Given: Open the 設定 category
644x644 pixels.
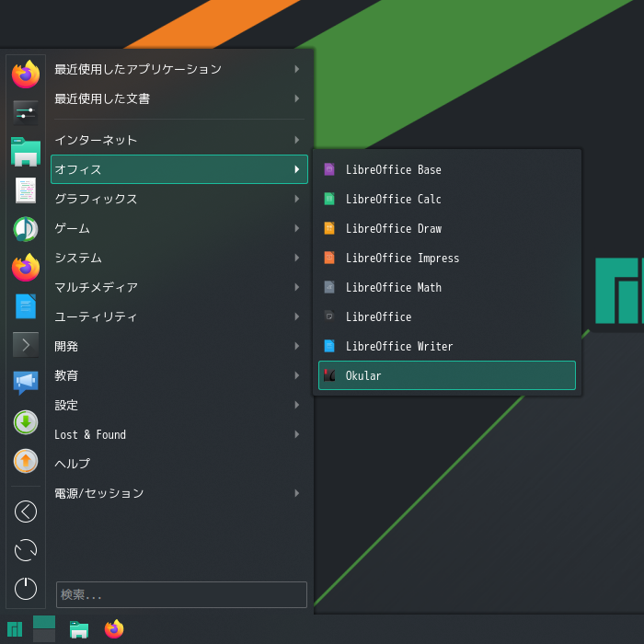Looking at the screenshot, I should 179,405.
